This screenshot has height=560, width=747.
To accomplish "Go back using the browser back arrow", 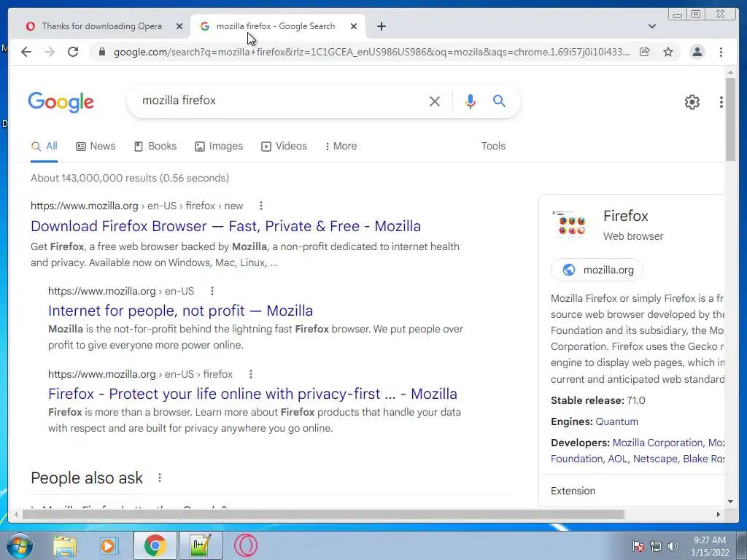I will (26, 52).
